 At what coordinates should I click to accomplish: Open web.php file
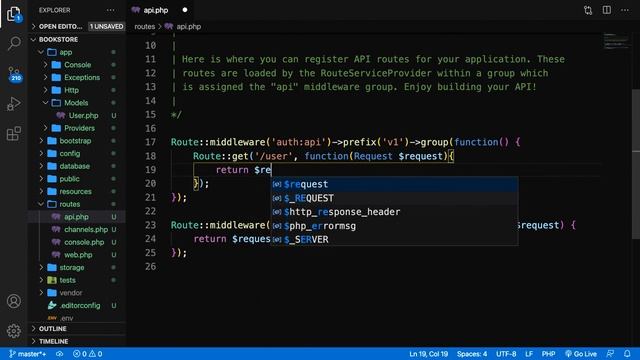coord(77,255)
